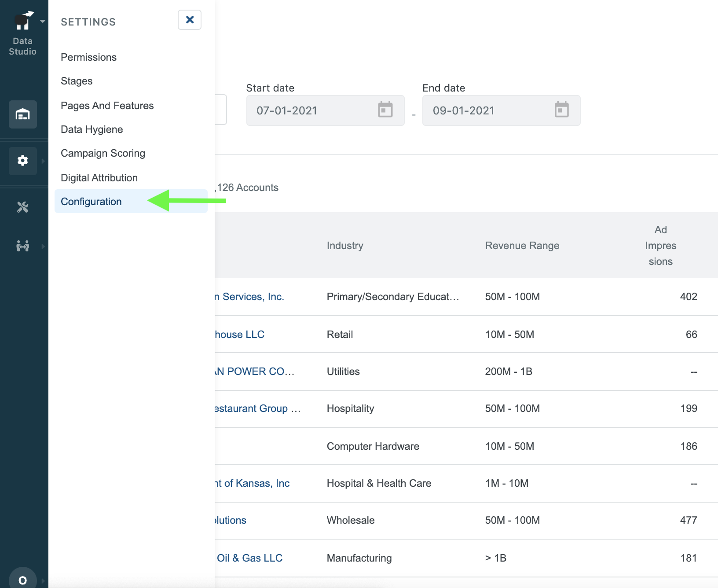Click the Manufacturing industry cell

tap(359, 558)
